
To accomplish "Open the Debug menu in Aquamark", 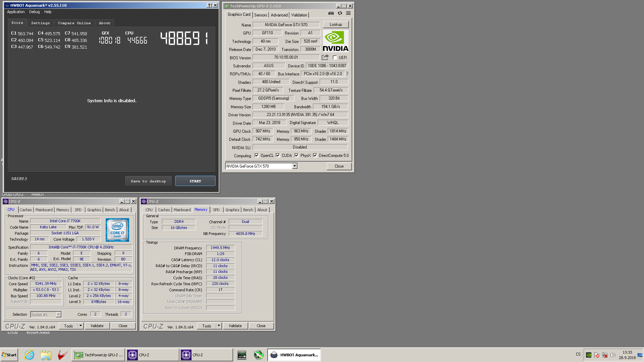I will coord(34,12).
